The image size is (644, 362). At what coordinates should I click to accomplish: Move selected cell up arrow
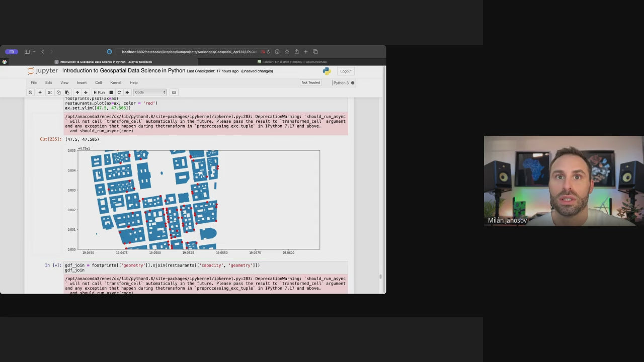pos(77,93)
